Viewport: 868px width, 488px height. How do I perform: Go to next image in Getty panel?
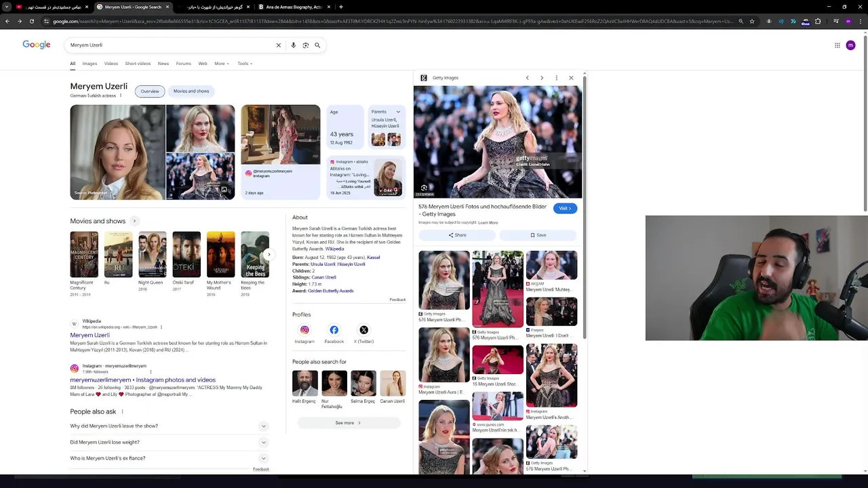point(542,78)
